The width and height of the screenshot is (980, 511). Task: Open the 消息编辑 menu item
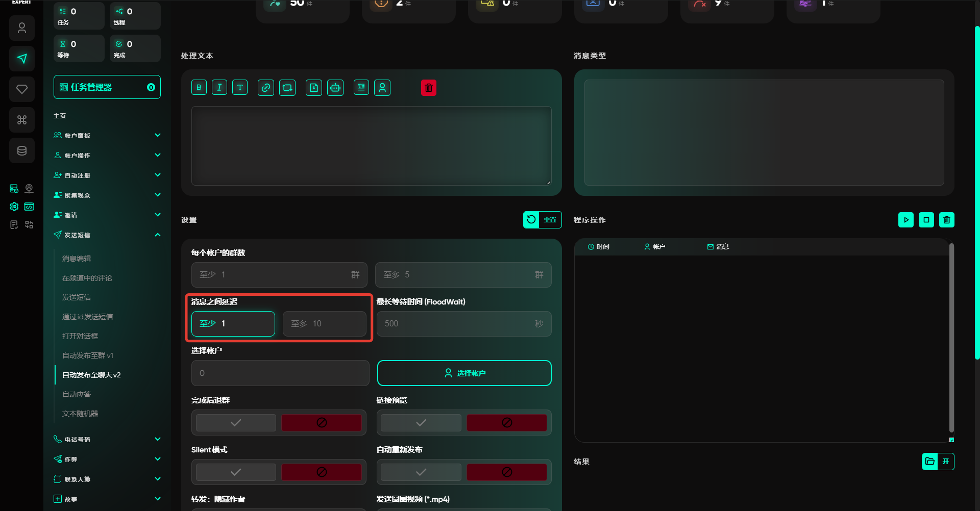click(x=77, y=259)
